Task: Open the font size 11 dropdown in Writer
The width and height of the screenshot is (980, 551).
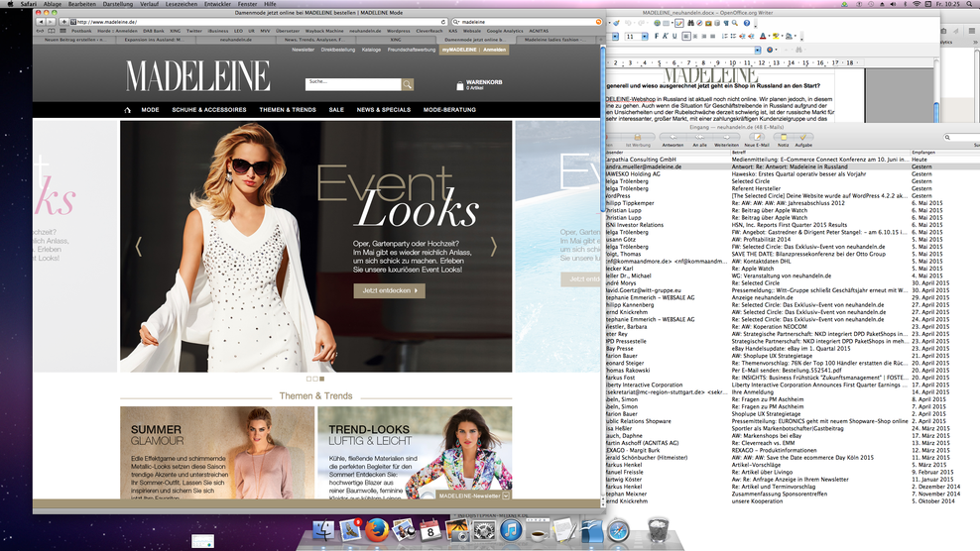Action: (x=645, y=37)
